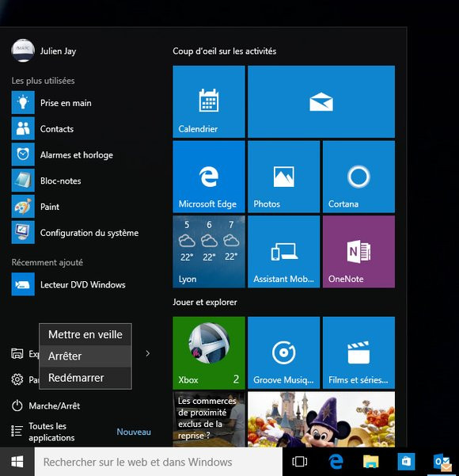Open Outlook from the taskbar

pos(442,463)
